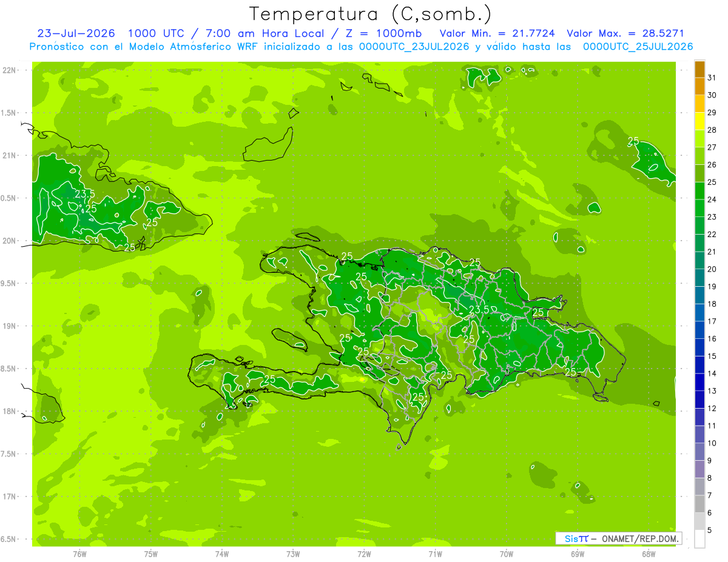Click the colorbar number "10"

tap(712, 443)
